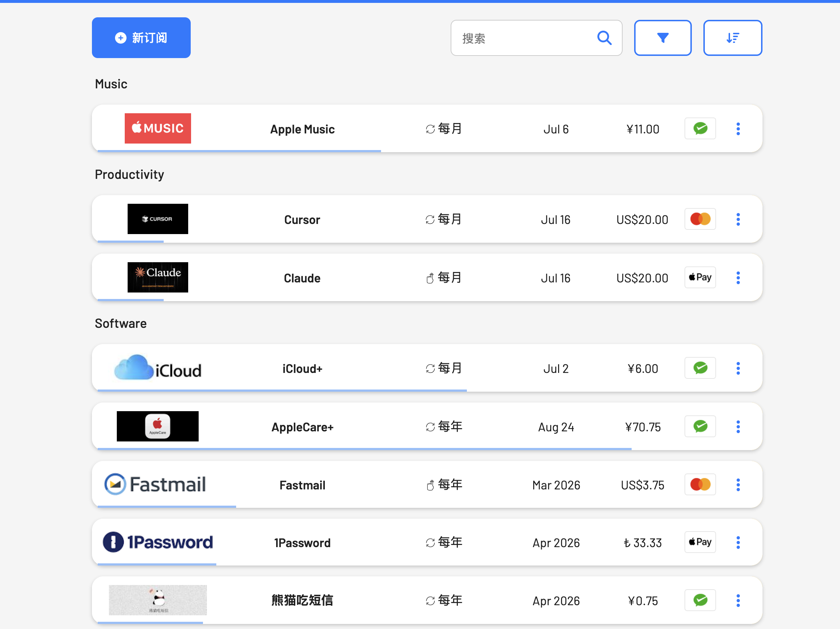
Task: Click the Productivity category heading
Action: (129, 175)
